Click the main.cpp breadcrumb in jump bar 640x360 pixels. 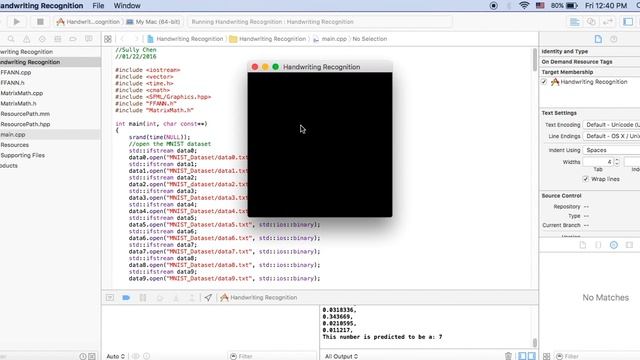point(330,39)
